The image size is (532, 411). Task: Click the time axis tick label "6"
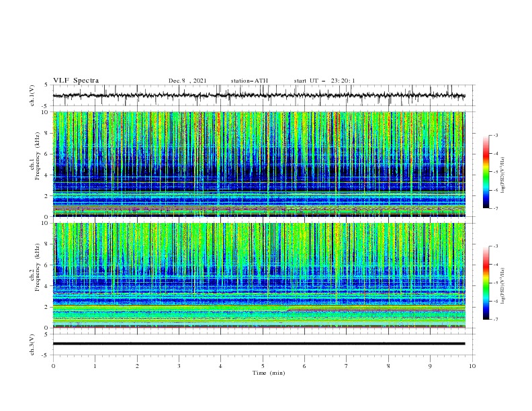click(304, 366)
